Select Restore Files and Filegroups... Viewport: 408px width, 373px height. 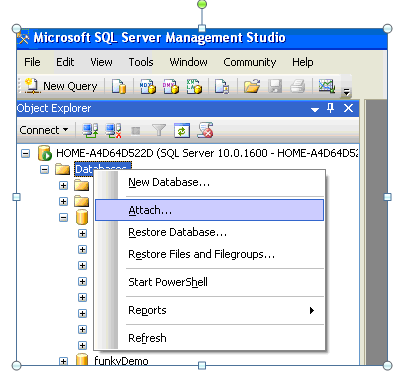209,254
